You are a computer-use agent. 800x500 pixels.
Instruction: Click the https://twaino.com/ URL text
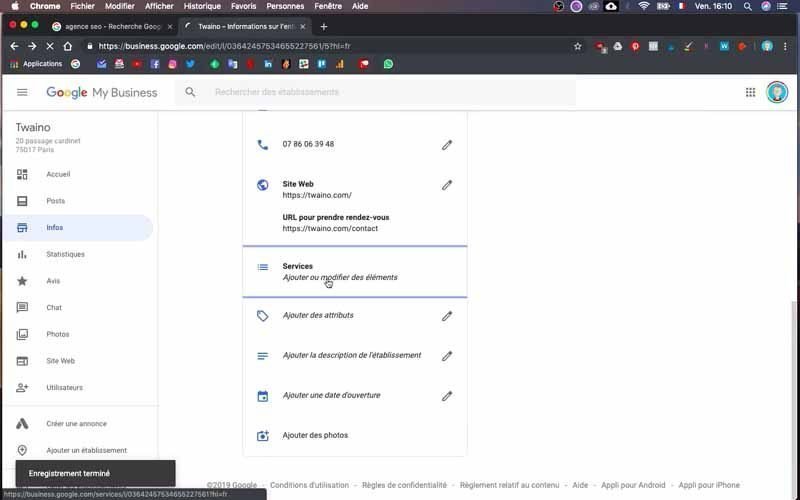(x=317, y=195)
